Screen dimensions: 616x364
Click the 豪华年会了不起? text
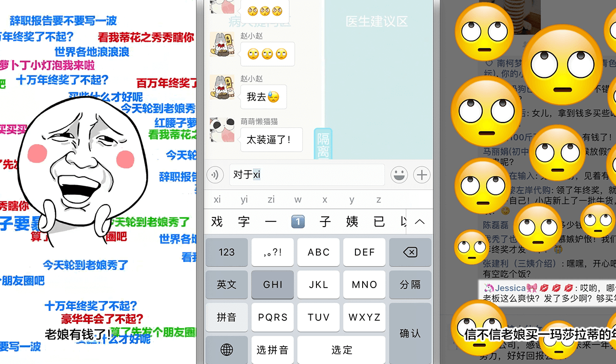pyautogui.click(x=102, y=319)
